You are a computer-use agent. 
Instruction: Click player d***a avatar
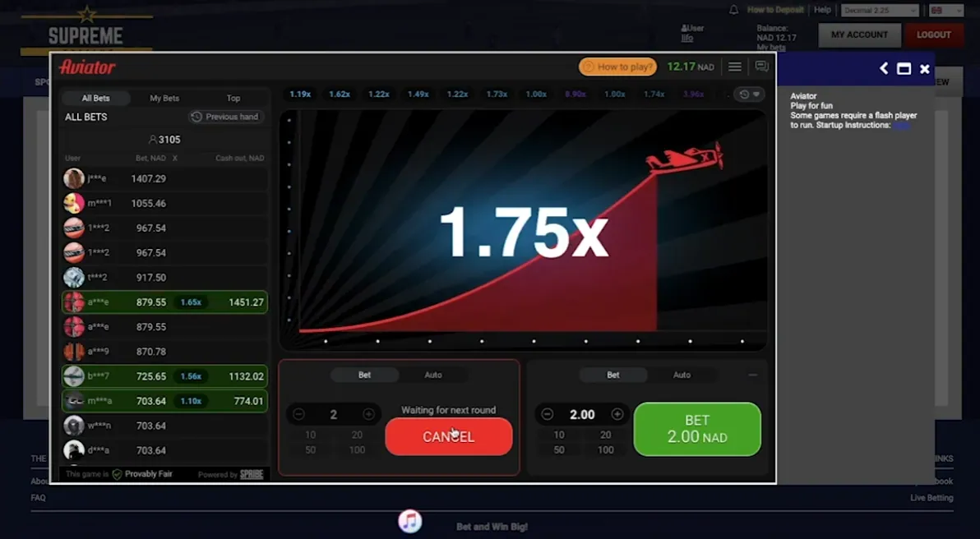point(74,450)
